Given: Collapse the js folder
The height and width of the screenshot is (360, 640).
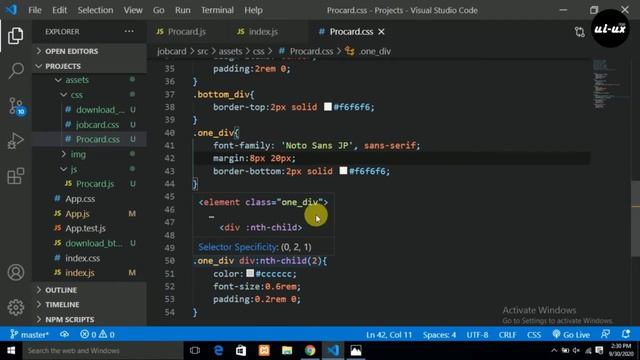Looking at the screenshot, I should (89, 169).
